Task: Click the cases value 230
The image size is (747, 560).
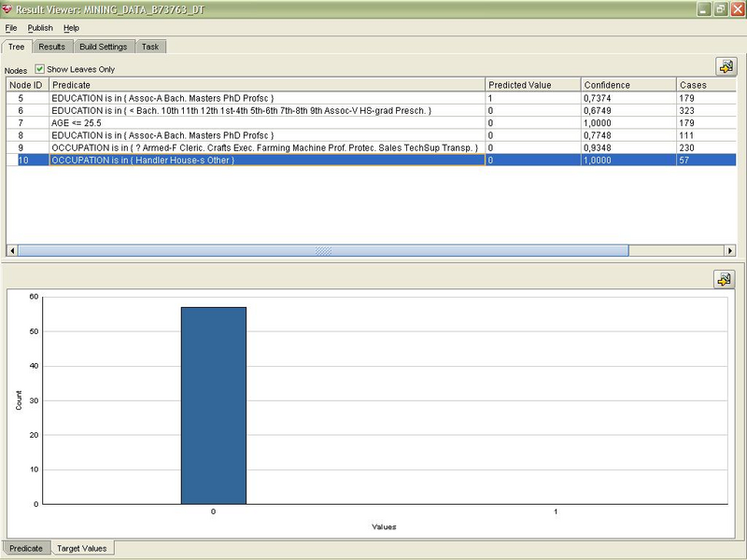Action: (687, 147)
